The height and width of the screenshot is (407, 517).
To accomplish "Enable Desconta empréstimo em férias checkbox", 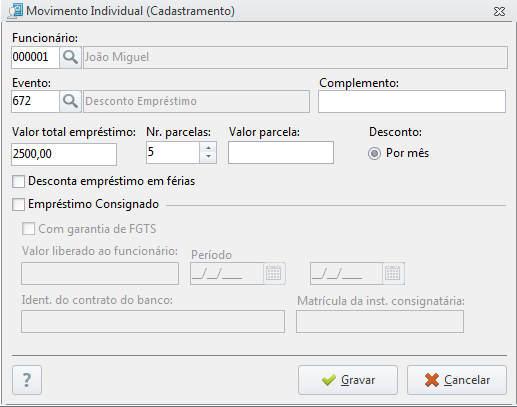I will [18, 182].
